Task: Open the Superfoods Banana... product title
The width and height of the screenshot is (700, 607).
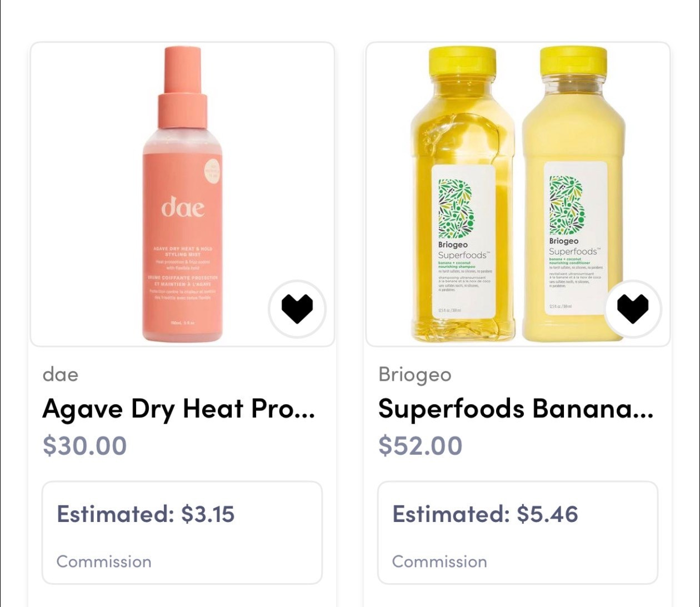Action: pos(515,409)
